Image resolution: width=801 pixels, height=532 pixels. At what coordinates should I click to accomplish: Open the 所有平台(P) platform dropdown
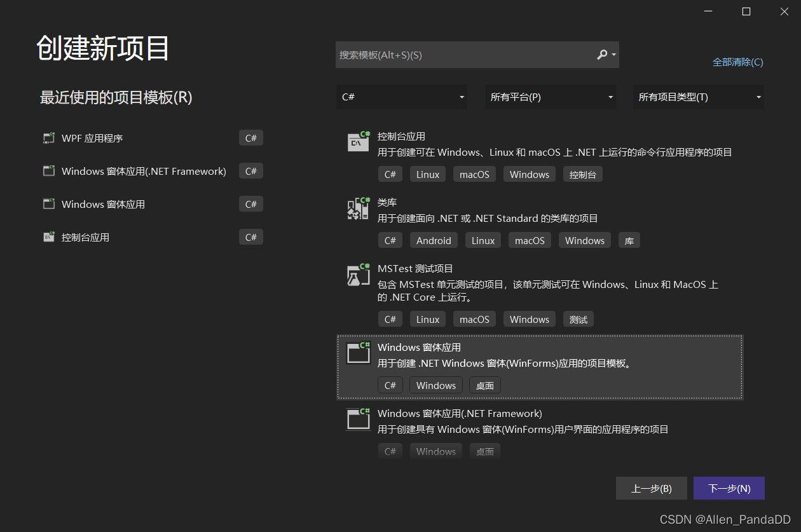550,97
